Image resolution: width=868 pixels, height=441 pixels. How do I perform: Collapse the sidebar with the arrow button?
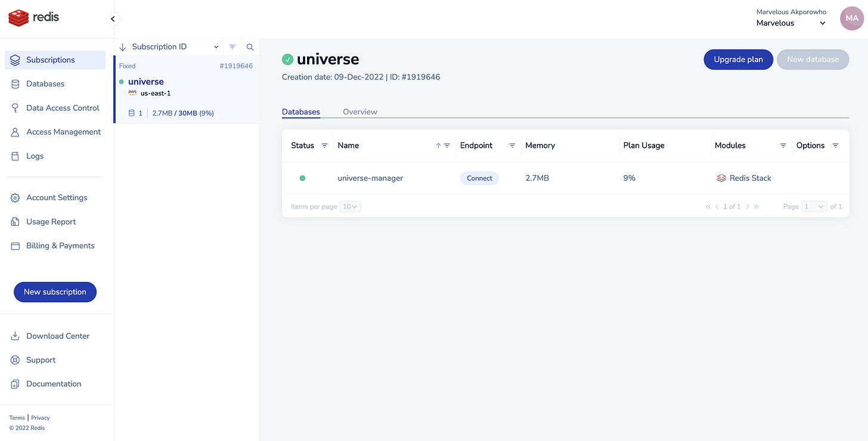tap(113, 19)
